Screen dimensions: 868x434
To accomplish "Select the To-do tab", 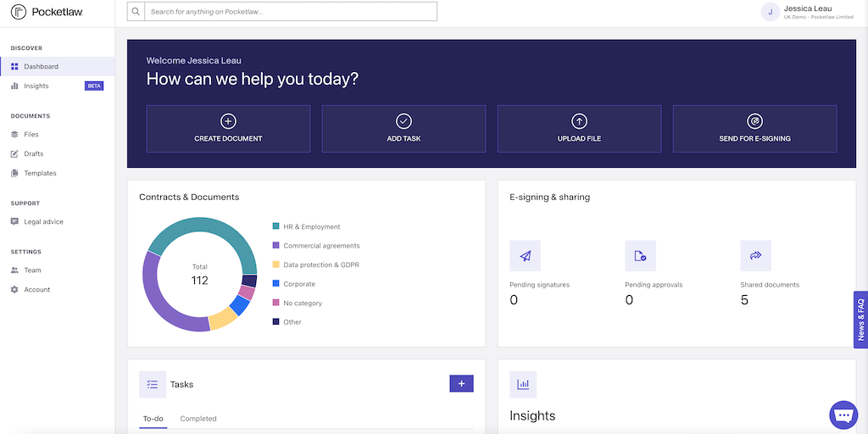I will 153,419.
